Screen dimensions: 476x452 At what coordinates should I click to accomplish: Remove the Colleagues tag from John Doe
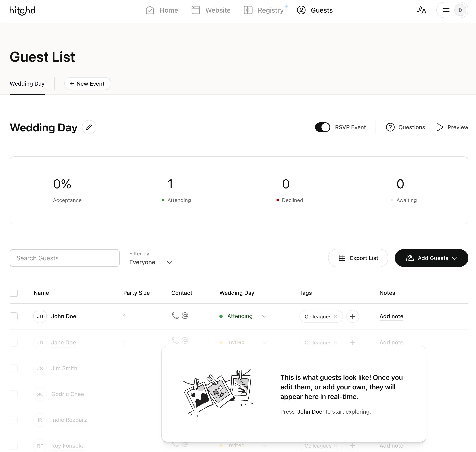[x=335, y=316]
